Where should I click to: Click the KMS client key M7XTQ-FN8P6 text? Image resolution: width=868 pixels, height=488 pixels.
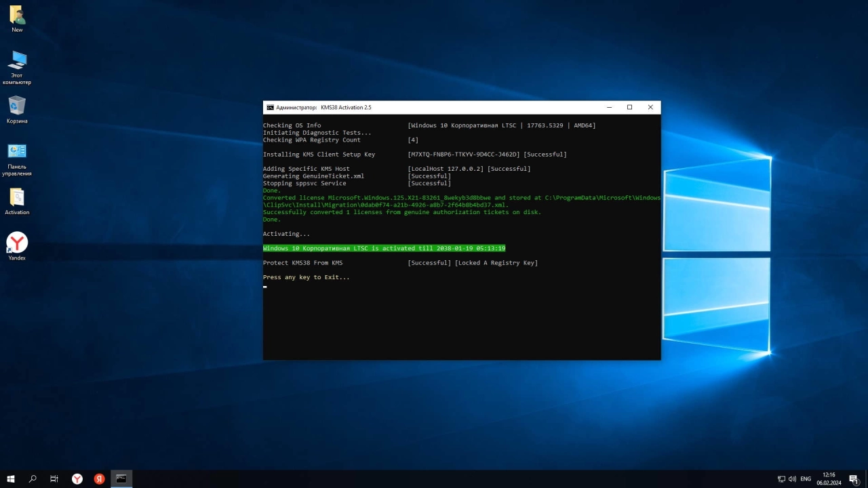pos(464,155)
